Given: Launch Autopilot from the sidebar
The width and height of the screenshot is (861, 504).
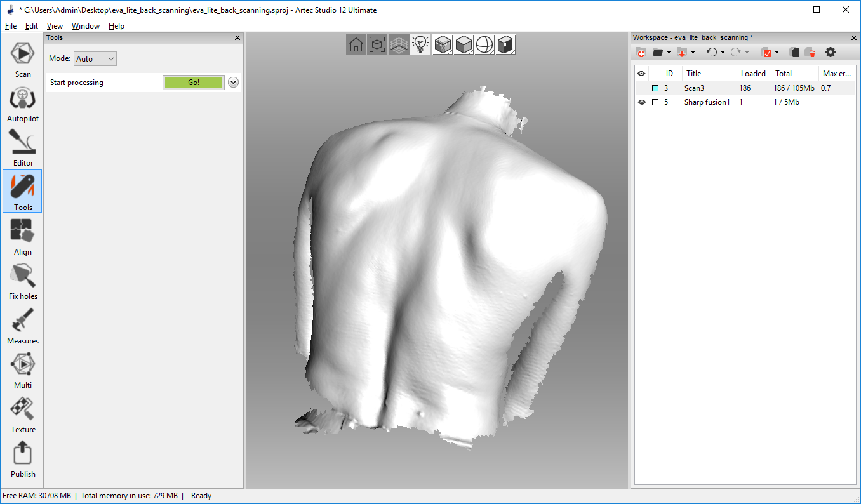Looking at the screenshot, I should coord(23,103).
